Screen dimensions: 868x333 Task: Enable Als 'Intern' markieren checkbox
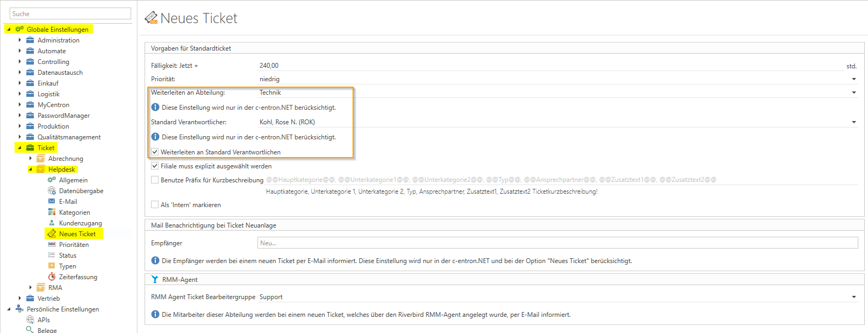155,205
